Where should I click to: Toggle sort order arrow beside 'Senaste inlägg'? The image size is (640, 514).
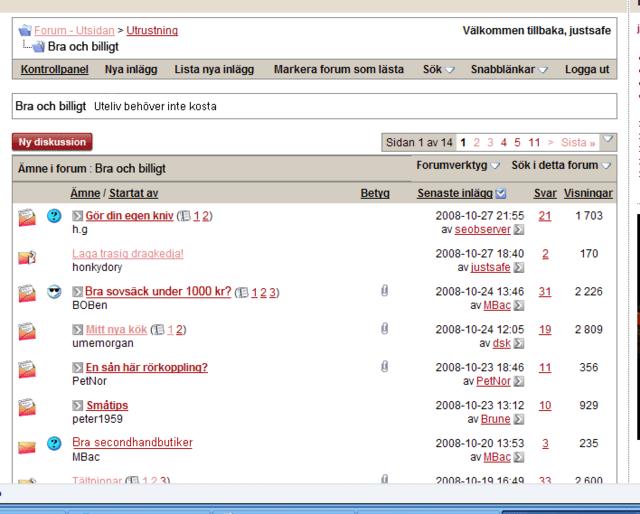(501, 194)
